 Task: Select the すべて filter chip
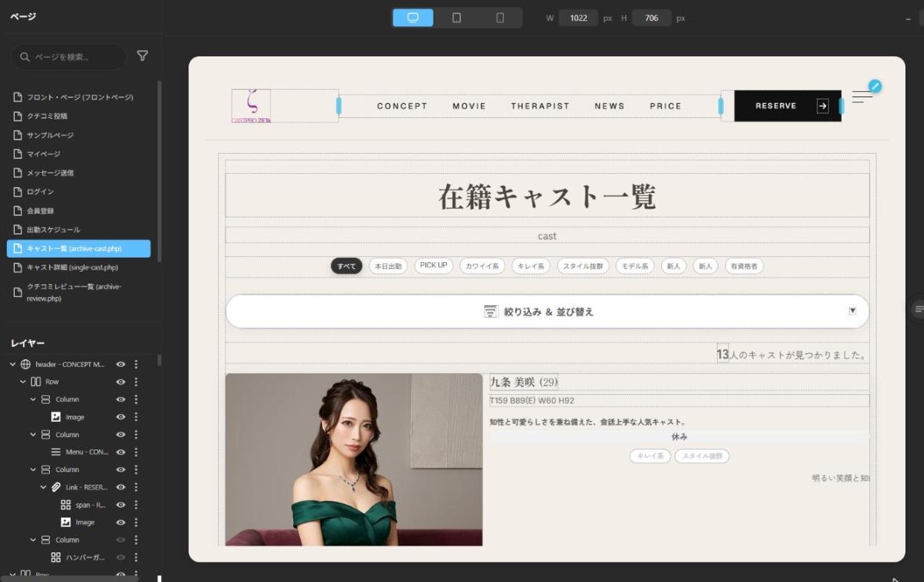347,266
